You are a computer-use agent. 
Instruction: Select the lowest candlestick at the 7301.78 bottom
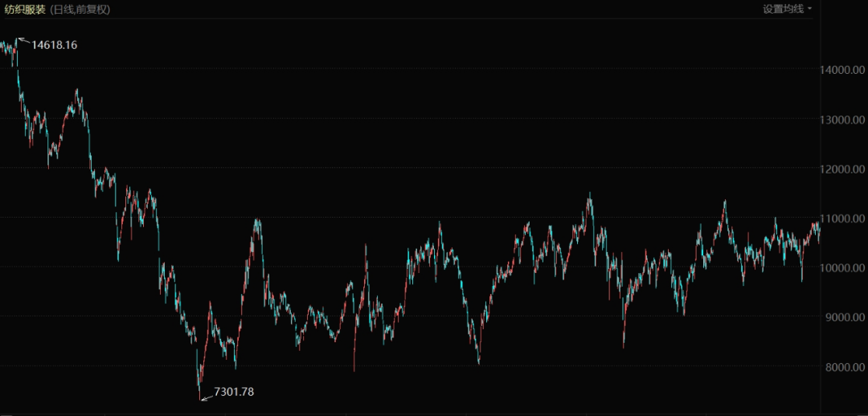[200, 394]
